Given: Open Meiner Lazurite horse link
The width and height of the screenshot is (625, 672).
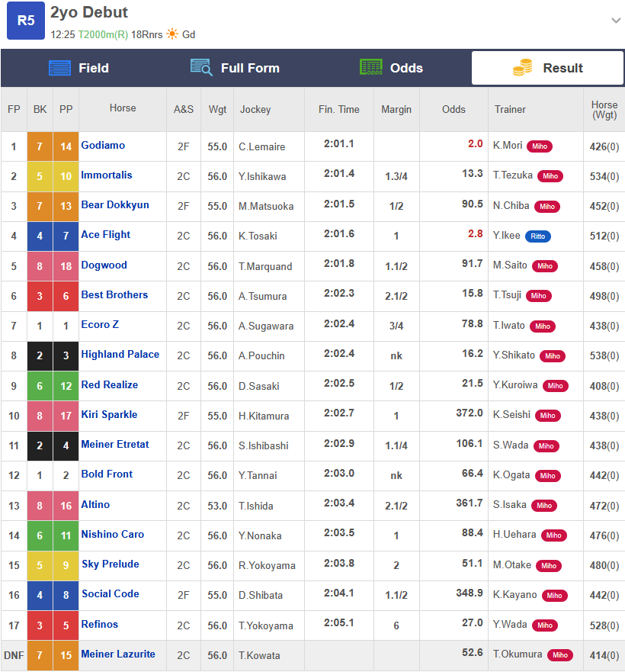Looking at the screenshot, I should pyautogui.click(x=118, y=654).
